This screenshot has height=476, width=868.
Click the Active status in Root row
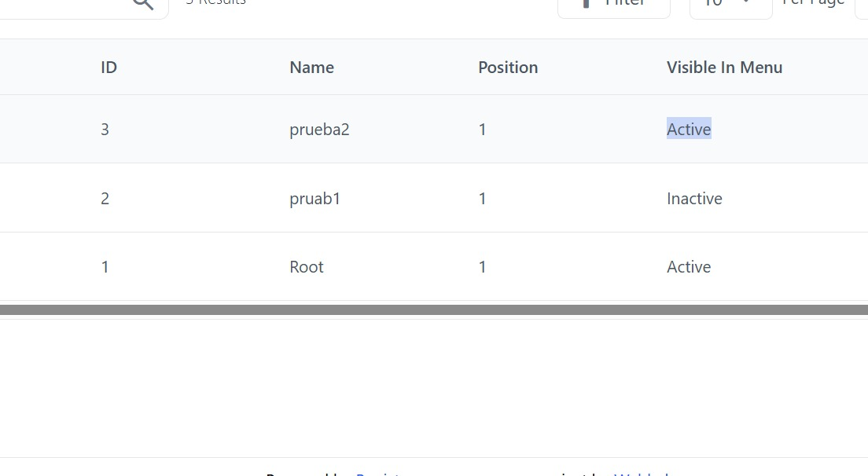point(689,267)
